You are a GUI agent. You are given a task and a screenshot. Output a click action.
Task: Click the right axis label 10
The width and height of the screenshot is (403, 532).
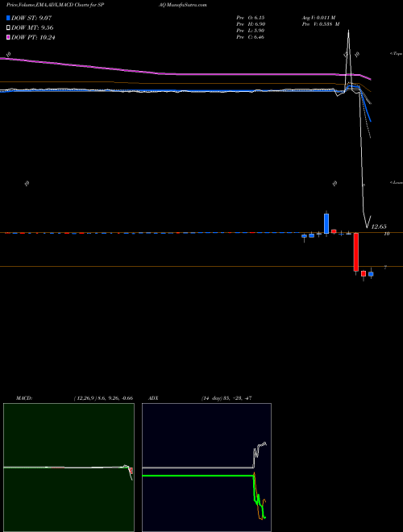click(x=387, y=234)
